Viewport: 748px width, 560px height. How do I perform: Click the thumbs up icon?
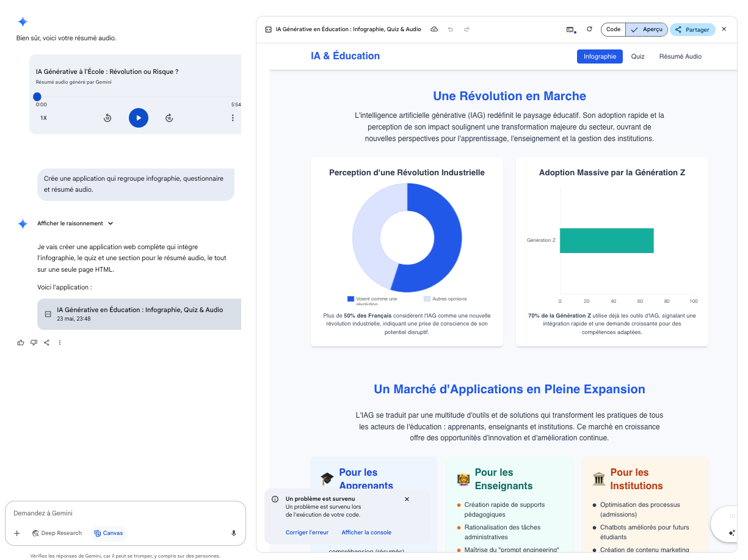coord(21,343)
